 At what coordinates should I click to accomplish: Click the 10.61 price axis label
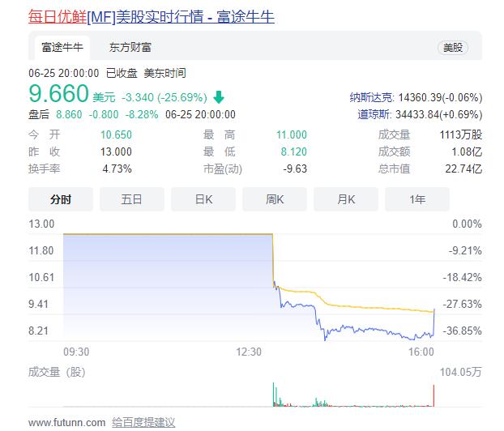click(41, 277)
